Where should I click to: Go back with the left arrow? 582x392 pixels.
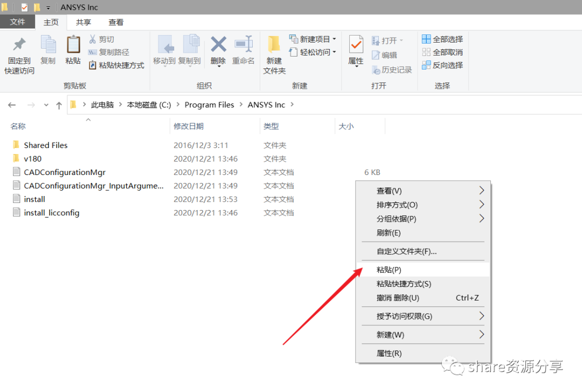[12, 105]
